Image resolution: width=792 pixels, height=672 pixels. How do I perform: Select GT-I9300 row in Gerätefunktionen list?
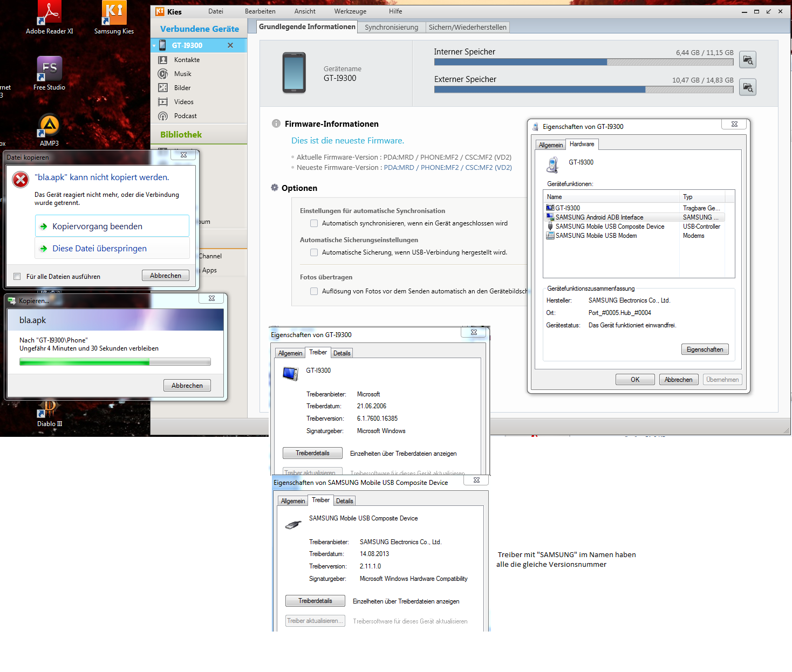634,208
